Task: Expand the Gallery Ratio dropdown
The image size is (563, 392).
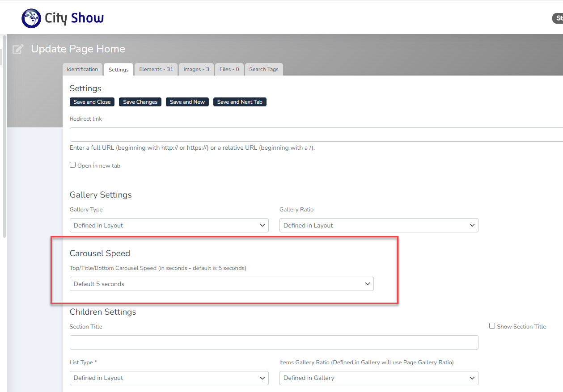Action: click(378, 225)
